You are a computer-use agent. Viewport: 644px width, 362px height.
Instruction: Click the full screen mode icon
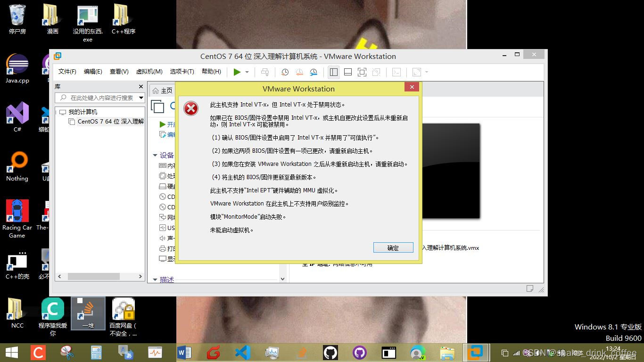click(x=362, y=72)
